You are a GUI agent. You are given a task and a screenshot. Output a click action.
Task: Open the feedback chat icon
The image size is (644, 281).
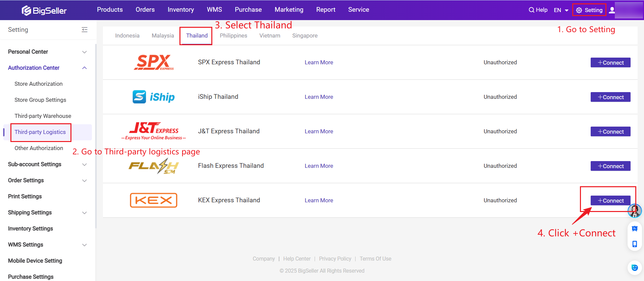[635, 229]
